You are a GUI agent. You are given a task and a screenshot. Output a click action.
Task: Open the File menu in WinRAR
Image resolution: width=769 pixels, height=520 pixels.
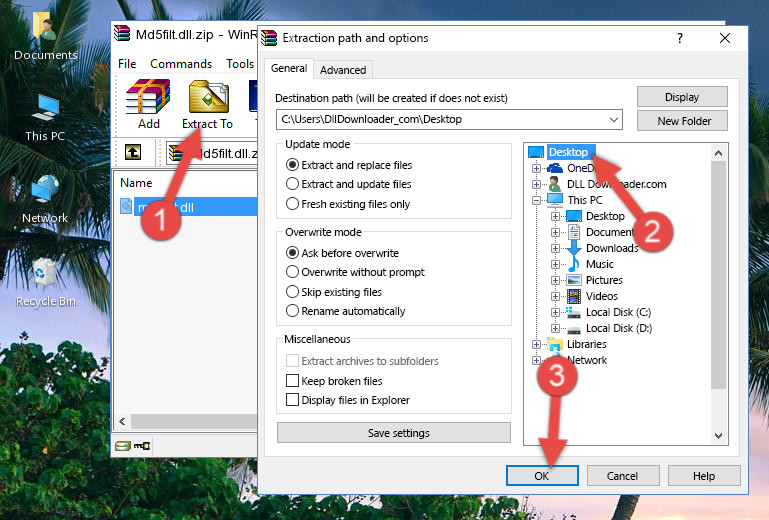pos(127,64)
